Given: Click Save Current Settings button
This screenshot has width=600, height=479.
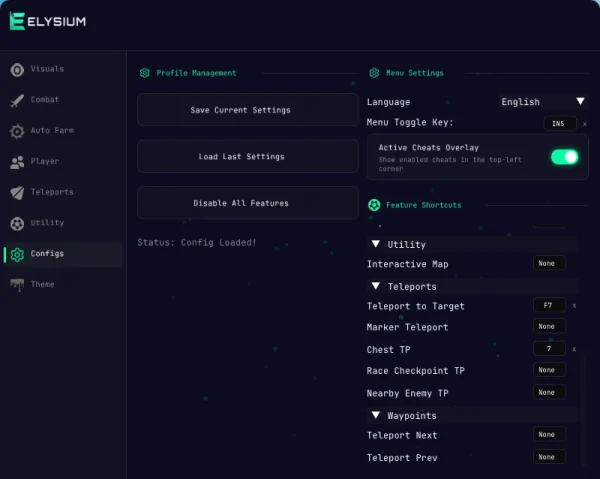Looking at the screenshot, I should click(248, 110).
